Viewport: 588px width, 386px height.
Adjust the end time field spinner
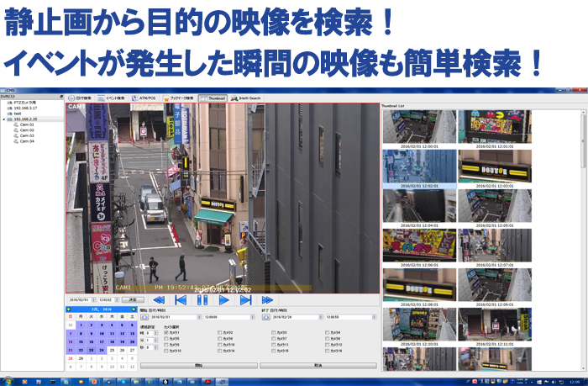[x=375, y=317]
